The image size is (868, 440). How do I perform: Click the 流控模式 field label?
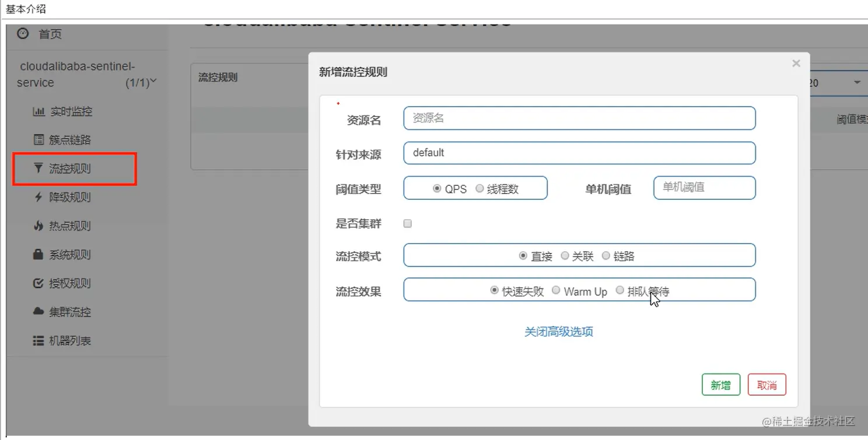coord(358,256)
